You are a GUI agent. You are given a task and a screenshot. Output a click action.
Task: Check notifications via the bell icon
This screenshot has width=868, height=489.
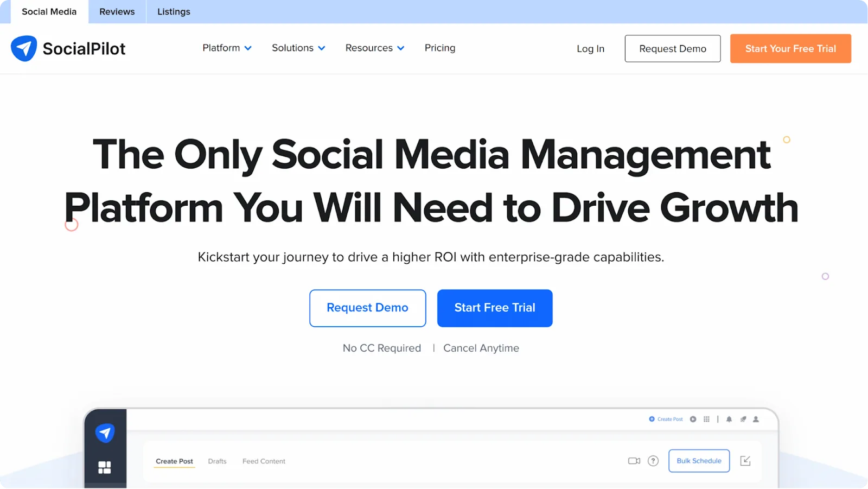point(729,419)
